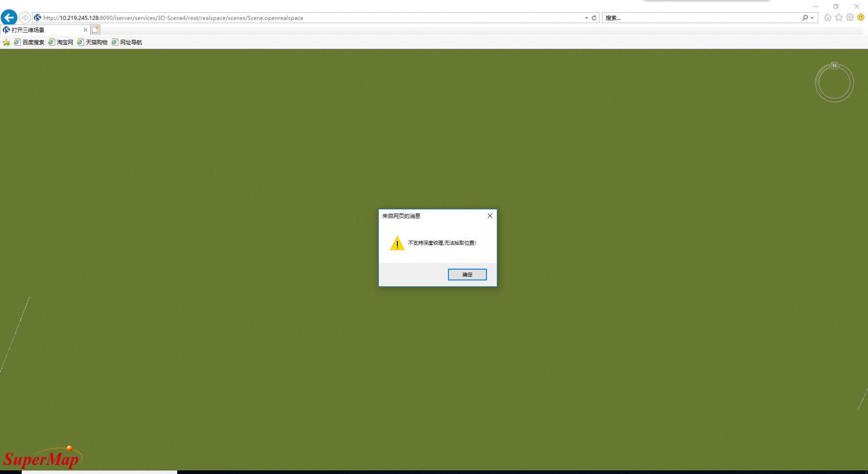The image size is (868, 474).
Task: Click the compass ring navigation control
Action: [x=834, y=83]
